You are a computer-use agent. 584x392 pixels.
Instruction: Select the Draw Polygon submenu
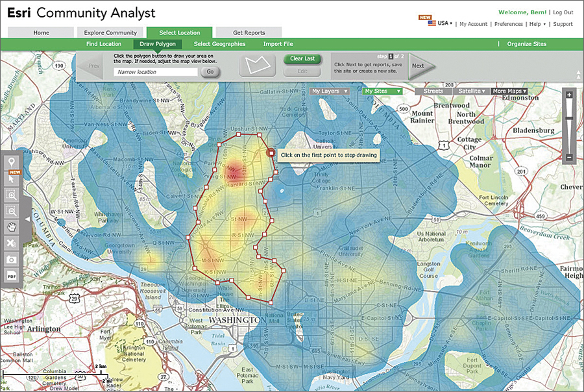coord(158,44)
